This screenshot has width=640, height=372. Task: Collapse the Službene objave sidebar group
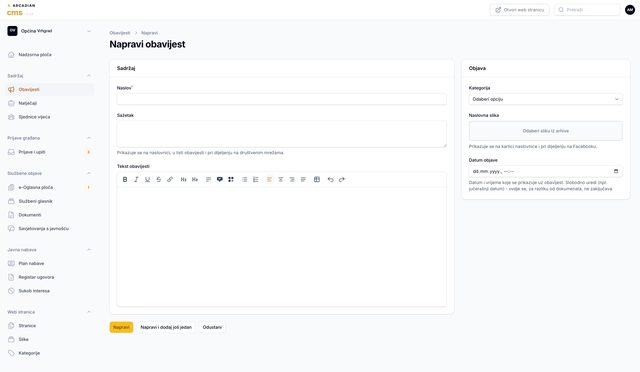[89, 173]
